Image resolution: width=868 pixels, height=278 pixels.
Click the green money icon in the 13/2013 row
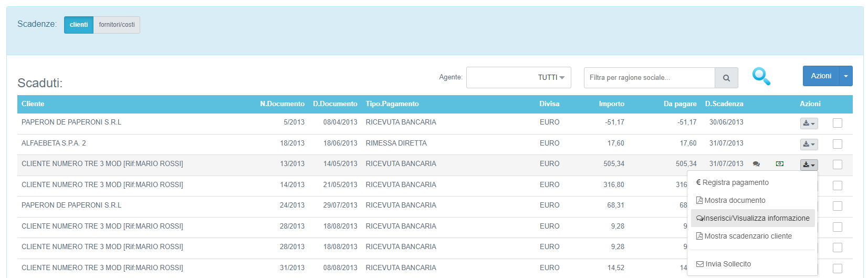[780, 164]
